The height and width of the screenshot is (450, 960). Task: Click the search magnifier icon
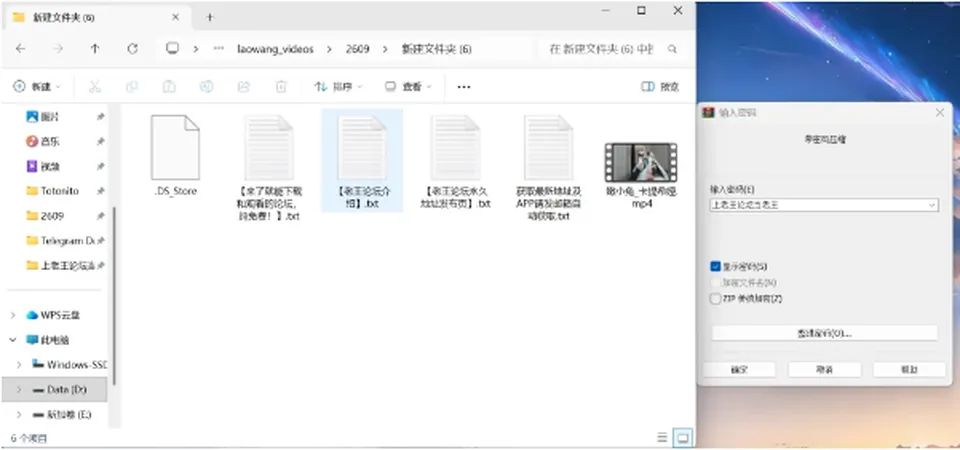pyautogui.click(x=672, y=49)
